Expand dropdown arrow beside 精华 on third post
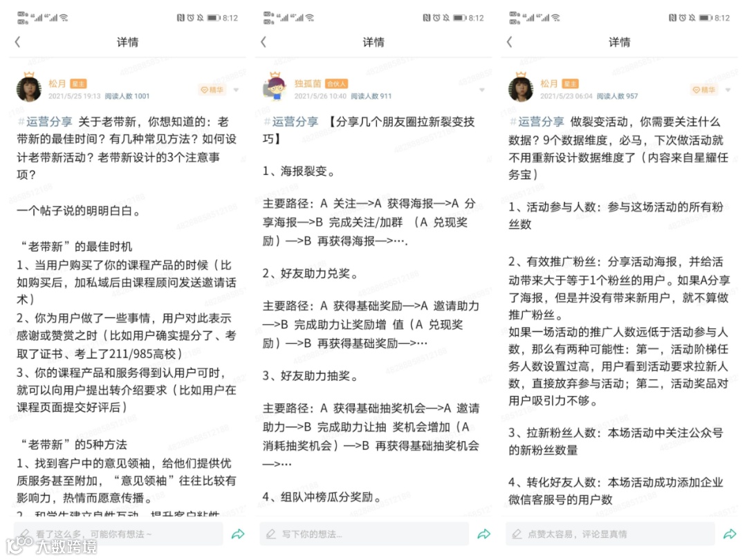The width and height of the screenshot is (747, 560). click(x=728, y=90)
